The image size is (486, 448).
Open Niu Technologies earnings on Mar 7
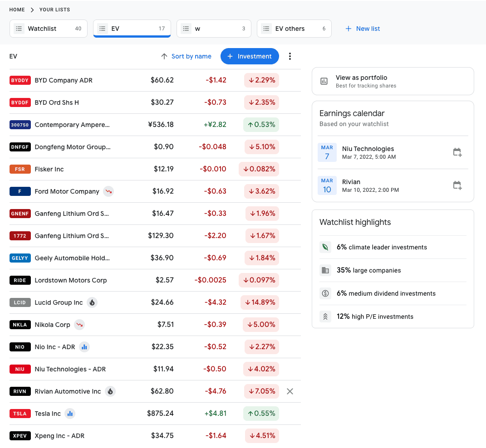point(393,152)
